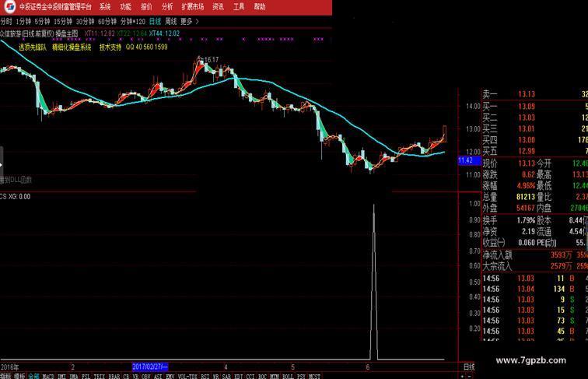The height and width of the screenshot is (379, 588).
Task: Select the 日线 daily period
Action: point(155,21)
